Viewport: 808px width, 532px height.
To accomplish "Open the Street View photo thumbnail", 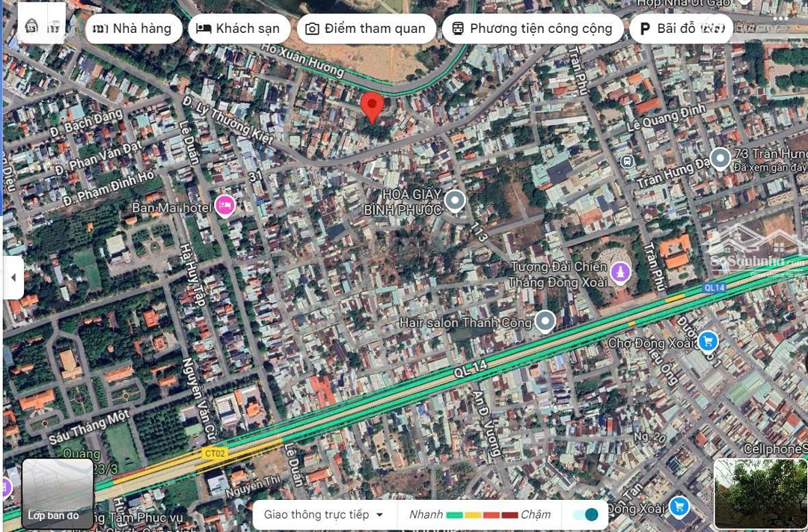I will (760, 493).
